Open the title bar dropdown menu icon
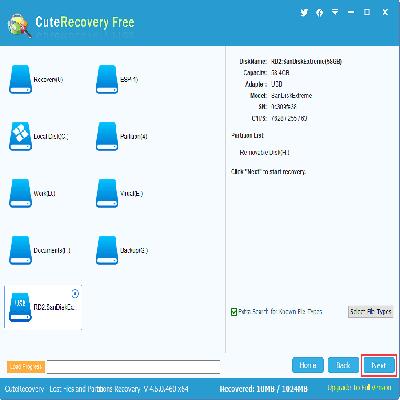Image resolution: width=400 pixels, height=400 pixels. point(335,12)
